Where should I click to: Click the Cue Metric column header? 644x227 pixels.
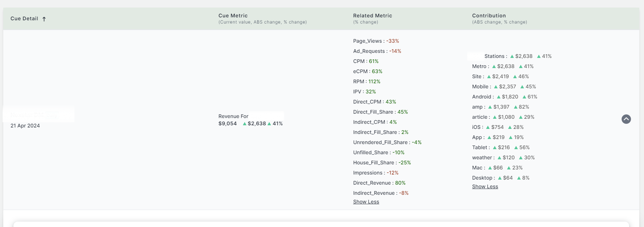pos(233,16)
